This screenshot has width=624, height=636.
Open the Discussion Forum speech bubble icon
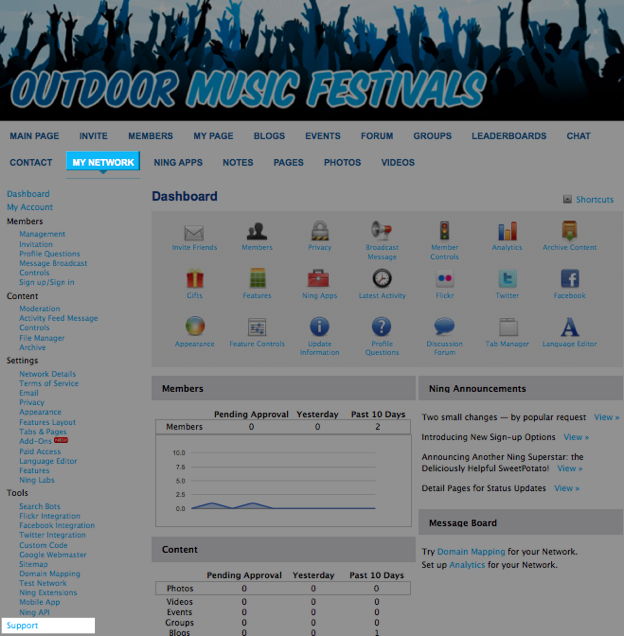444,326
